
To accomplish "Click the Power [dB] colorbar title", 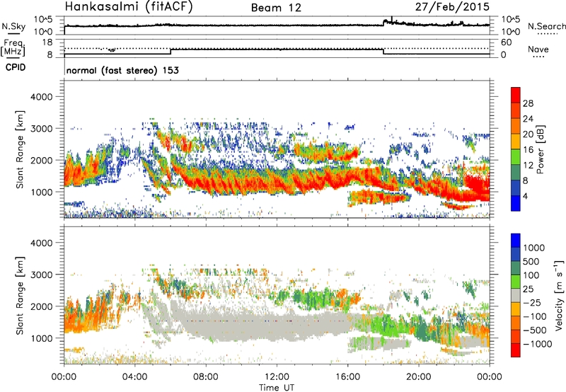I will (x=541, y=149).
